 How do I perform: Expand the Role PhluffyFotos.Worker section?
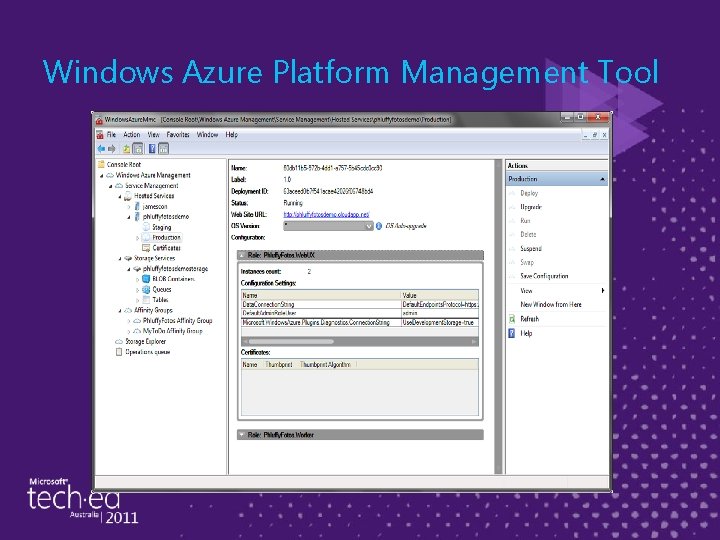242,435
